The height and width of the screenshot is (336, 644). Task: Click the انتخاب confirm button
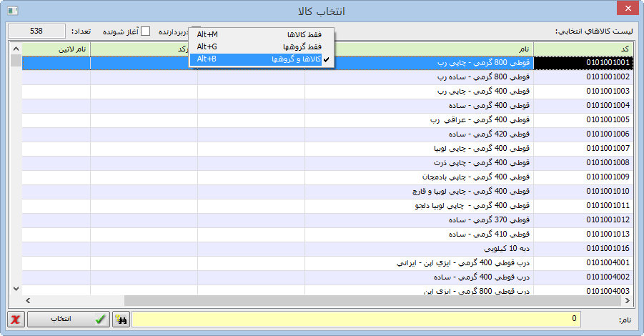coord(69,319)
